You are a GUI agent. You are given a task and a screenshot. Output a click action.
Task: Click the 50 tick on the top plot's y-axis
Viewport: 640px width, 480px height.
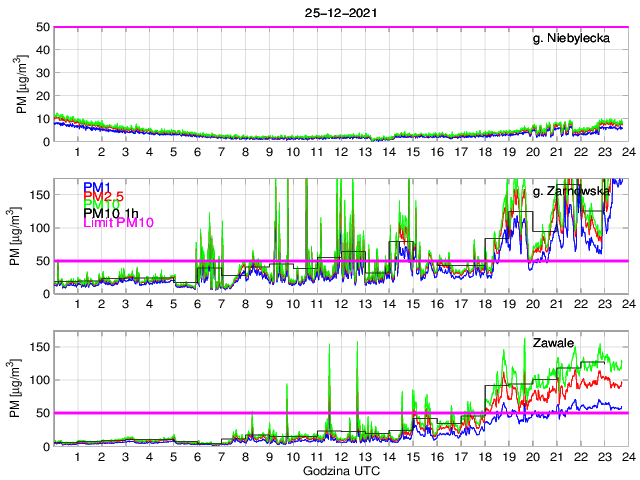[43, 28]
